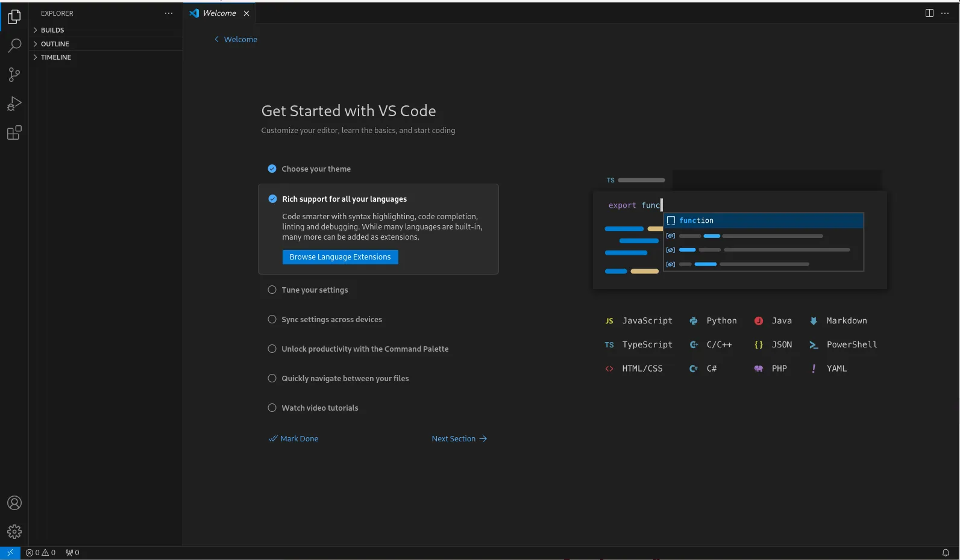Mark the Sync settings across devices circle

point(272,319)
